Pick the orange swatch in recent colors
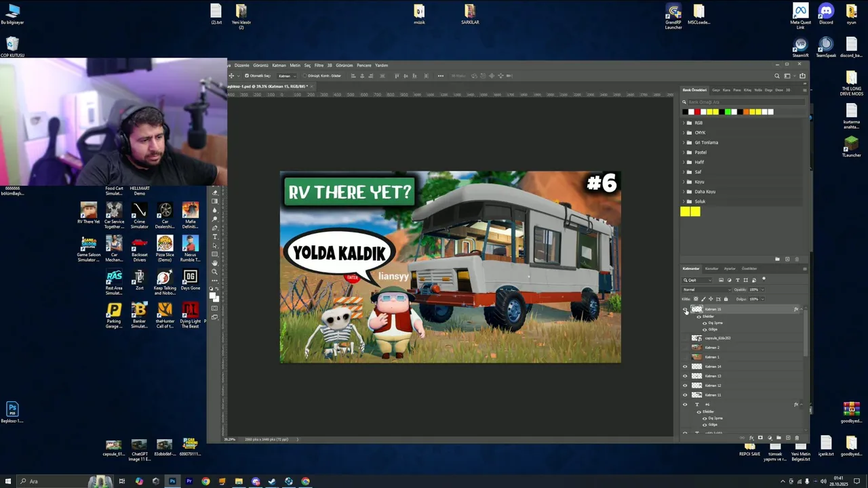 coord(746,112)
